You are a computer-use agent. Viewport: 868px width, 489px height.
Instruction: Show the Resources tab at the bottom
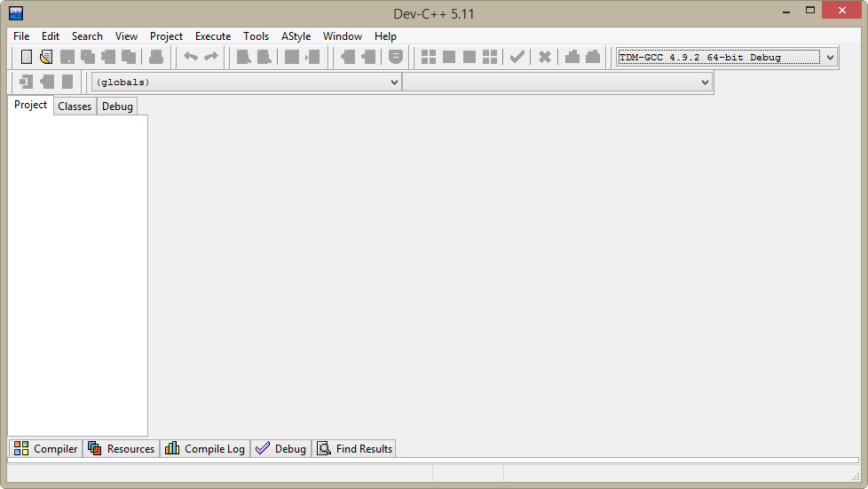(122, 448)
